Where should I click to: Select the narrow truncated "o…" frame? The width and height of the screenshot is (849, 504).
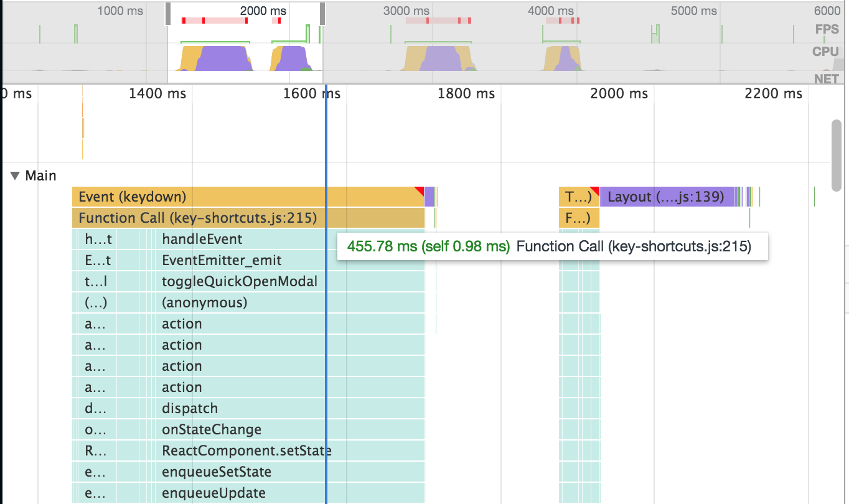point(98,429)
